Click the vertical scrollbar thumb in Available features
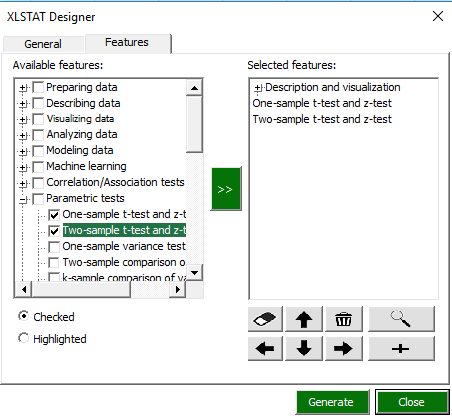The width and height of the screenshot is (452, 418). click(194, 124)
